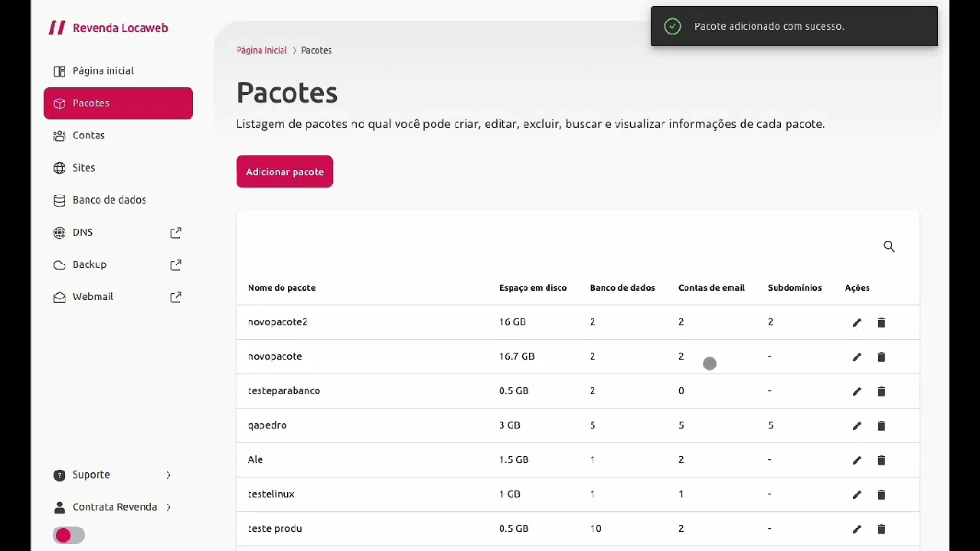Click the Adicionar pacote button

pyautogui.click(x=285, y=172)
